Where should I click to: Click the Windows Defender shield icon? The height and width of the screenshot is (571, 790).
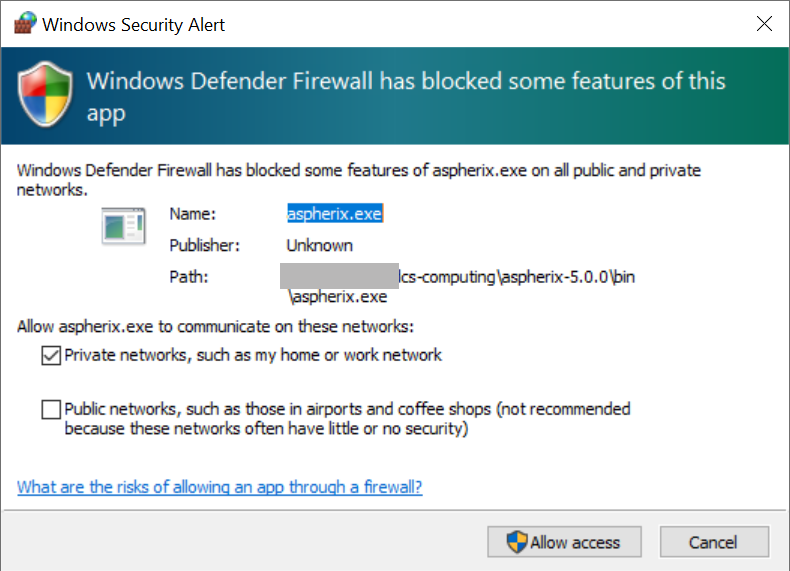pos(45,94)
